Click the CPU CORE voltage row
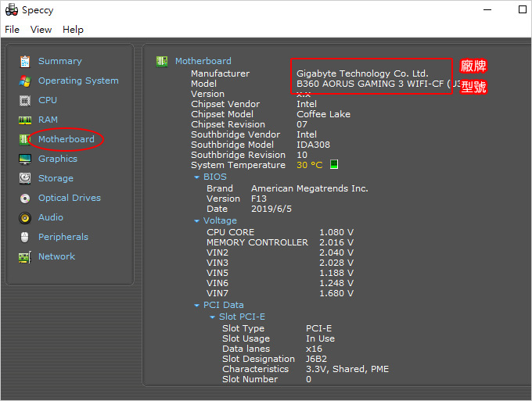 (280, 232)
